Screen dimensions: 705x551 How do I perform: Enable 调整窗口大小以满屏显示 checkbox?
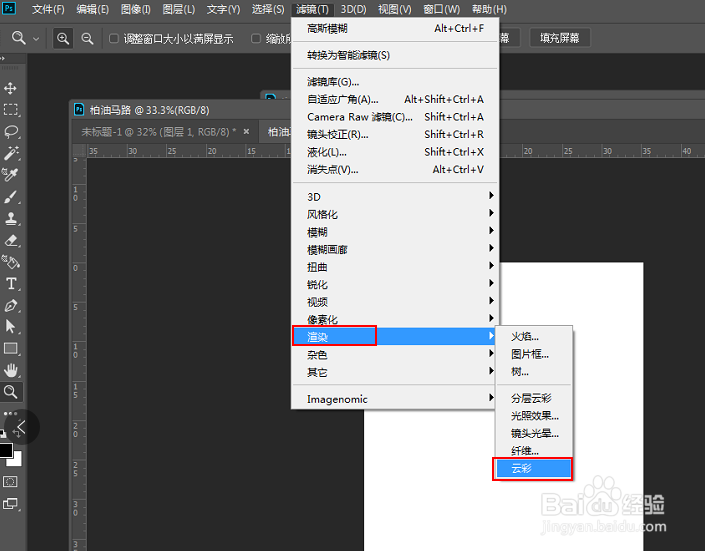[114, 39]
